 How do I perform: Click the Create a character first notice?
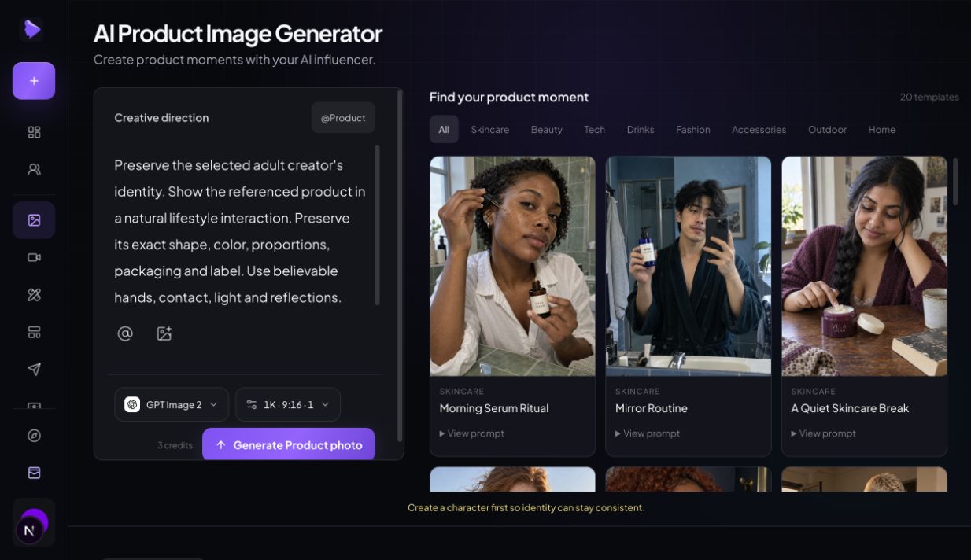pyautogui.click(x=526, y=508)
